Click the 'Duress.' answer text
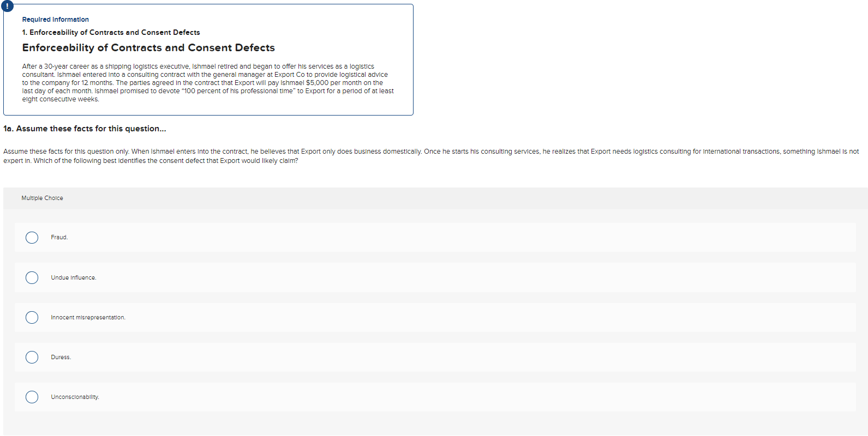 (61, 358)
